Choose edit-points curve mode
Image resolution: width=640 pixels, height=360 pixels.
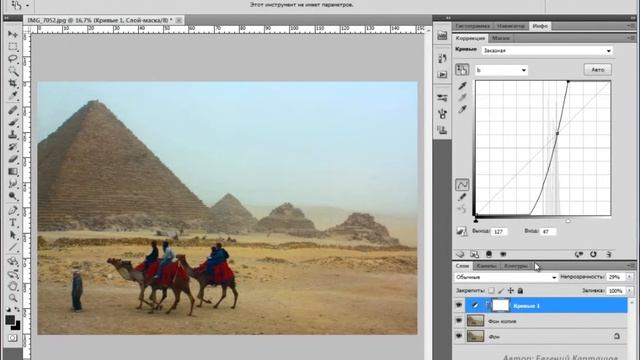click(462, 185)
